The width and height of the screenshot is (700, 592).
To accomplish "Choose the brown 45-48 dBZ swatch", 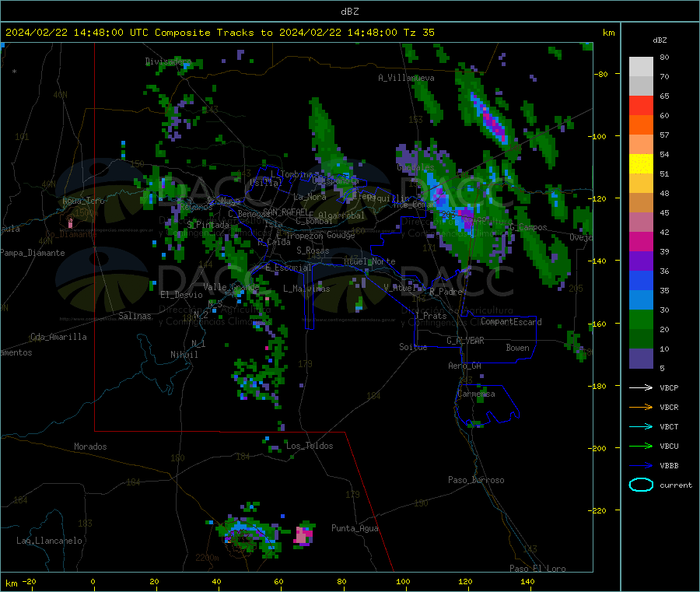I will pos(641,203).
